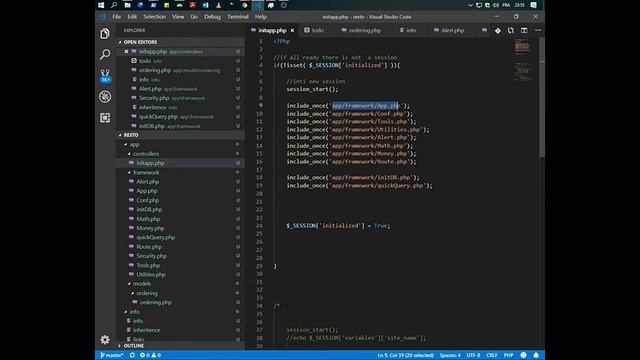Split the editor to the right
Viewport: 640px width, 360px height.
(x=524, y=30)
